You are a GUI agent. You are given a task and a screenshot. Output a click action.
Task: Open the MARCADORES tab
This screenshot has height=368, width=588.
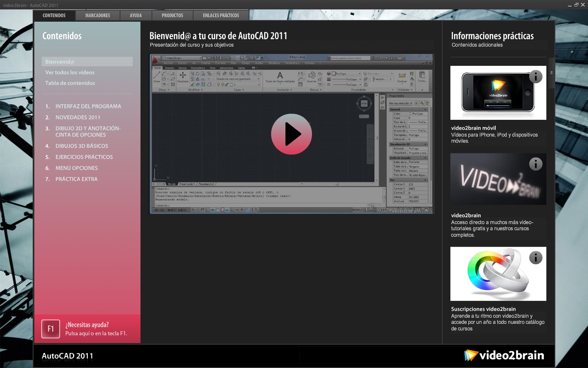click(98, 16)
